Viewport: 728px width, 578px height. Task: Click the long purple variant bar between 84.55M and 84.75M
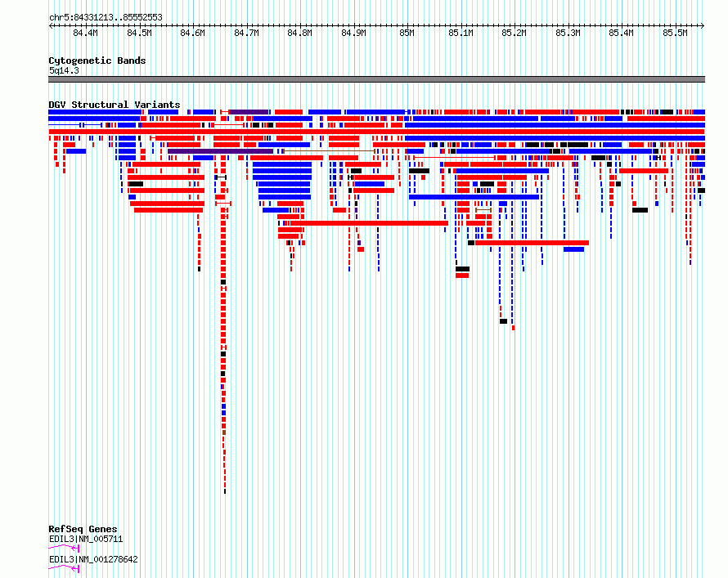220,151
